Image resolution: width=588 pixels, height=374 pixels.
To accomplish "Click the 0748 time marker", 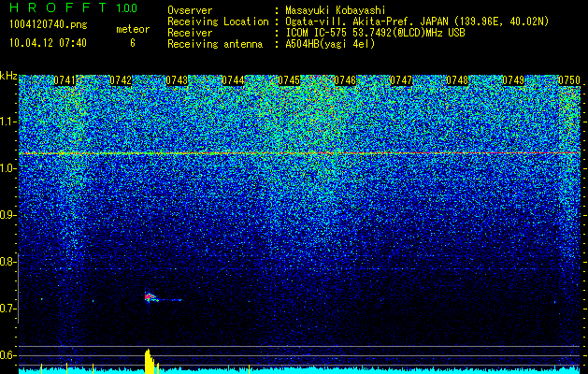I will point(457,80).
